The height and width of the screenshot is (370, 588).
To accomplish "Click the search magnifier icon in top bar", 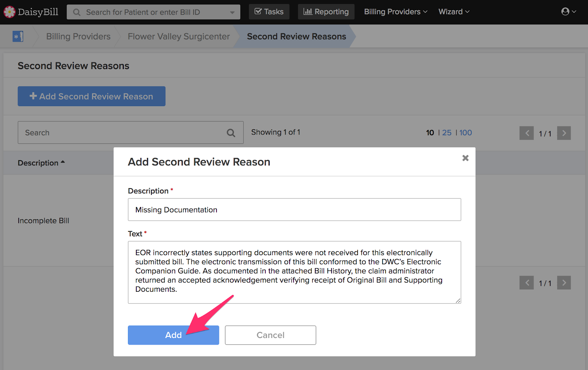I will point(76,12).
